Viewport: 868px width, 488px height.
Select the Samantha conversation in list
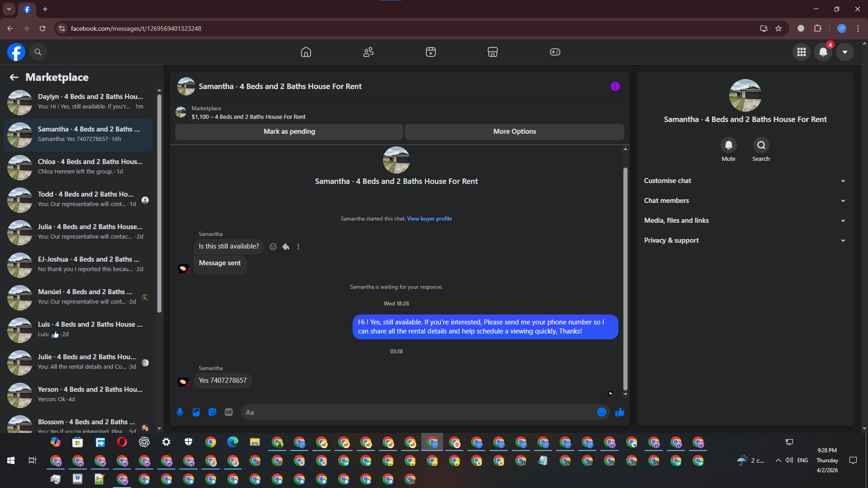[78, 134]
